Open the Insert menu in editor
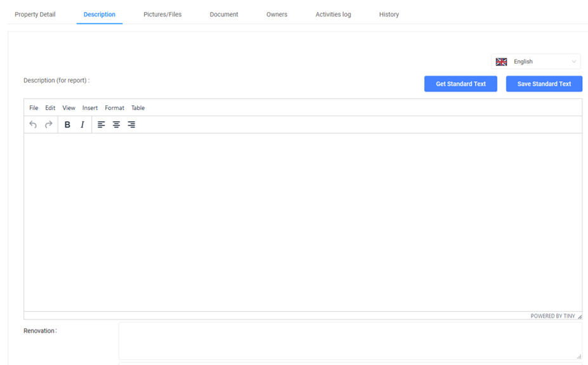 pyautogui.click(x=90, y=108)
